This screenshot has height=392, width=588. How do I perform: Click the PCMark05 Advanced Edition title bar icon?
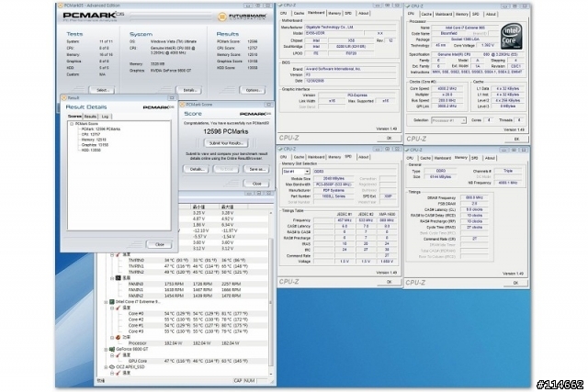point(61,6)
